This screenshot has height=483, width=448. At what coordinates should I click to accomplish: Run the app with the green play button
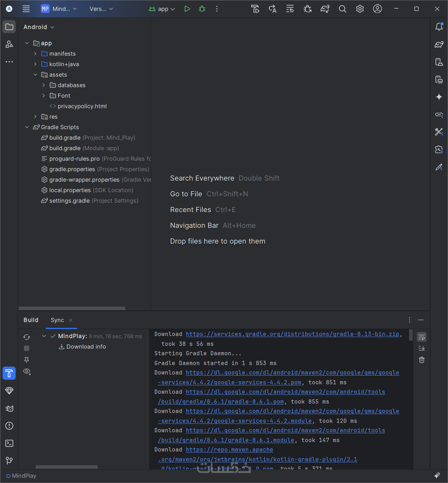click(187, 9)
